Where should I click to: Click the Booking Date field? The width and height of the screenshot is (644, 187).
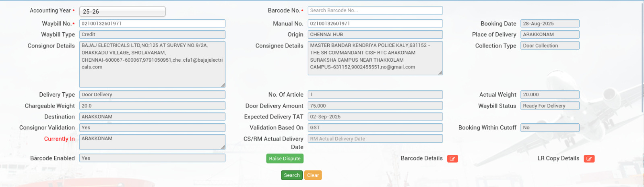[x=549, y=24]
